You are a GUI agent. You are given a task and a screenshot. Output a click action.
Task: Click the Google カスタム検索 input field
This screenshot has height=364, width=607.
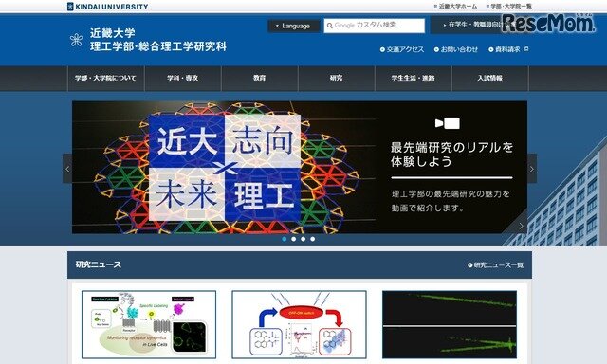point(375,26)
